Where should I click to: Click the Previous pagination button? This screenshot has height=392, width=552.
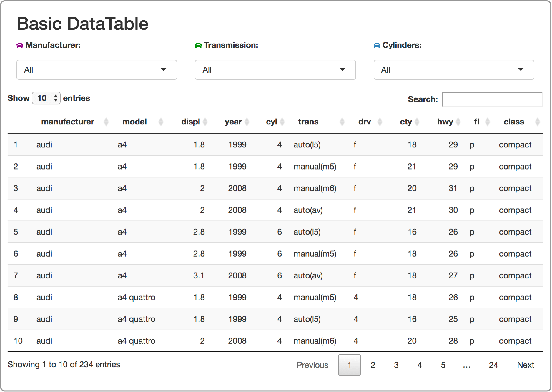coord(312,365)
